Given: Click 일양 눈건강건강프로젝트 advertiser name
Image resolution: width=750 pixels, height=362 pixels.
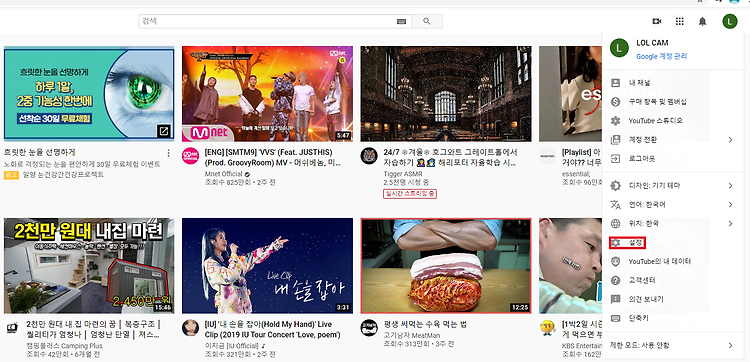Looking at the screenshot, I should click(63, 175).
